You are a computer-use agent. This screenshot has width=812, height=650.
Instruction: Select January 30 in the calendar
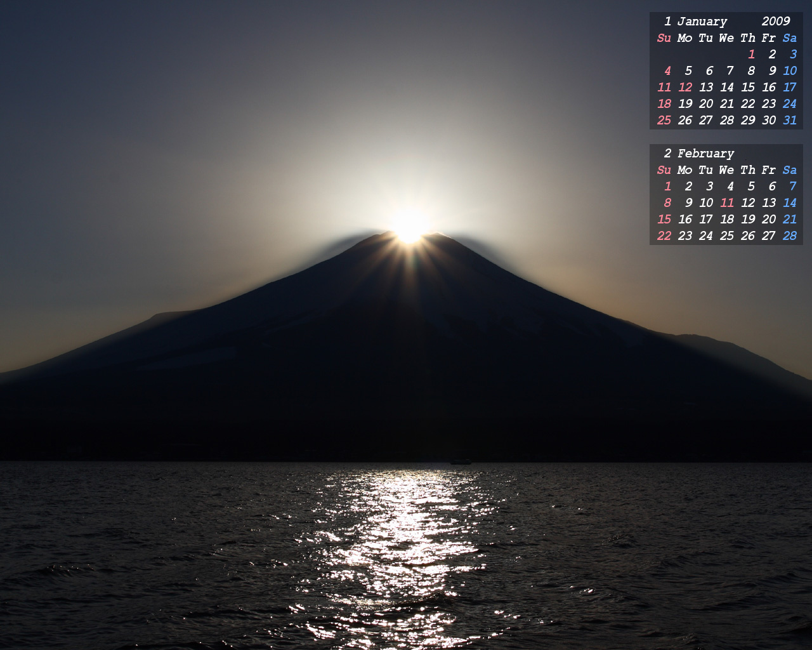click(769, 121)
